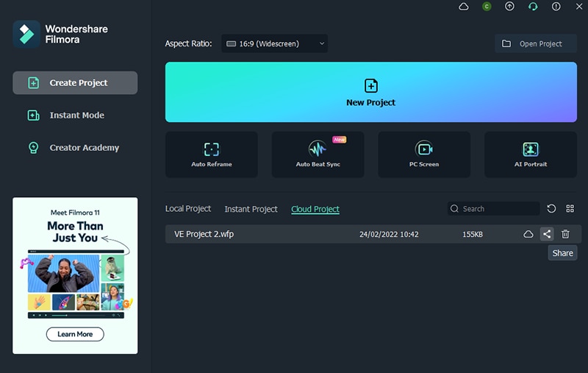Share the VE Project 2.wfp project
The width and height of the screenshot is (588, 373).
pyautogui.click(x=547, y=234)
